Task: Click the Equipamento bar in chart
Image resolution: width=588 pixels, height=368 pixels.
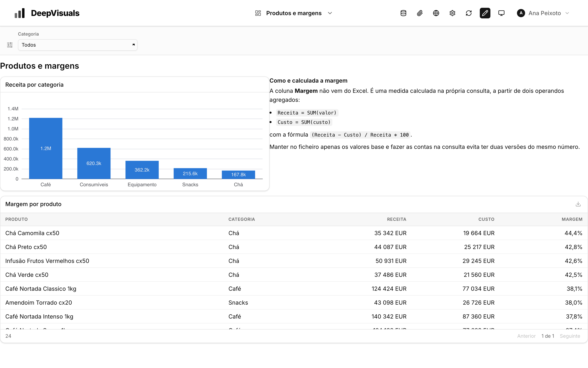Action: pos(142,170)
